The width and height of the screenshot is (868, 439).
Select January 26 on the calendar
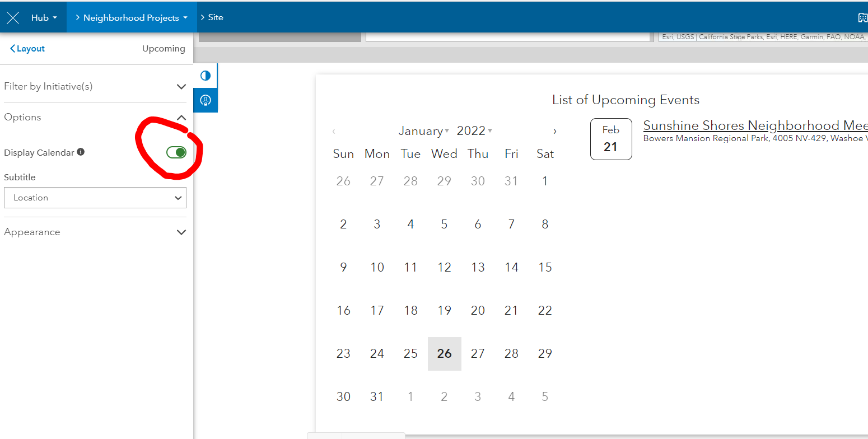click(445, 354)
